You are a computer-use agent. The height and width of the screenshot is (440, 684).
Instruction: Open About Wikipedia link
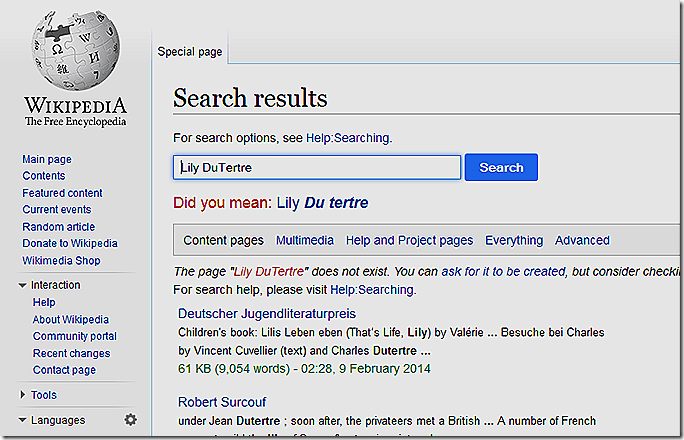(x=71, y=320)
